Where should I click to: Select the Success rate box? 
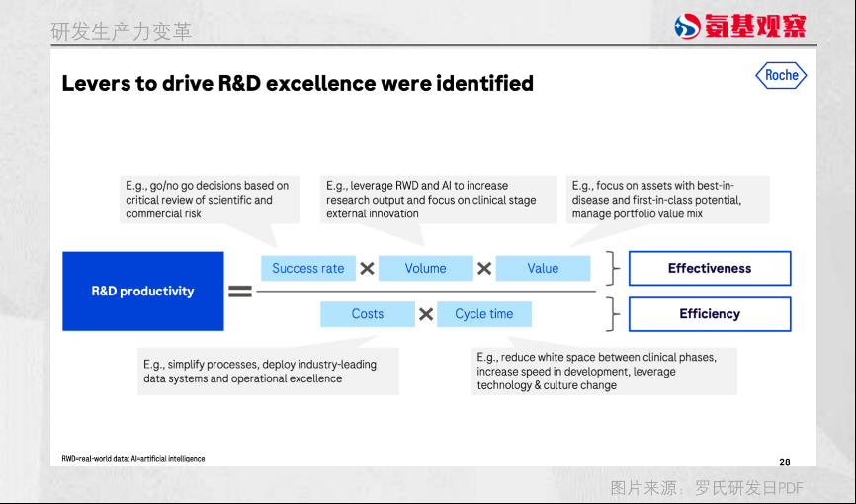[308, 268]
